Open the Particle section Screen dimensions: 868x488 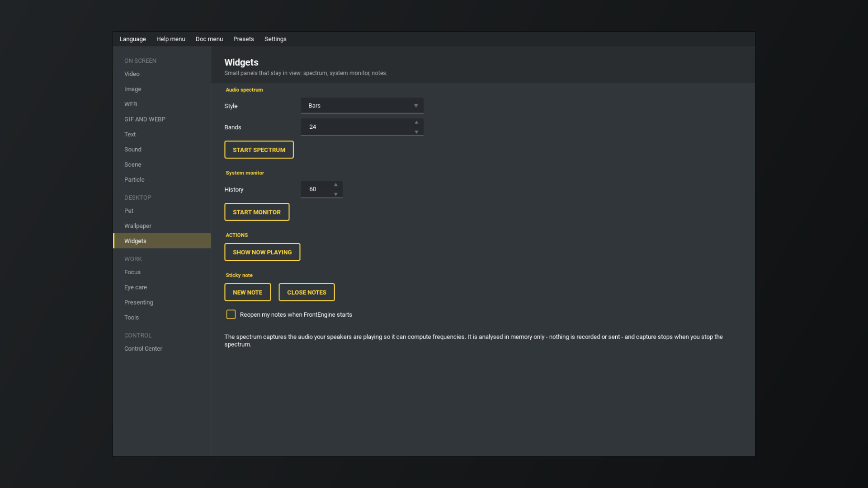[162, 179]
